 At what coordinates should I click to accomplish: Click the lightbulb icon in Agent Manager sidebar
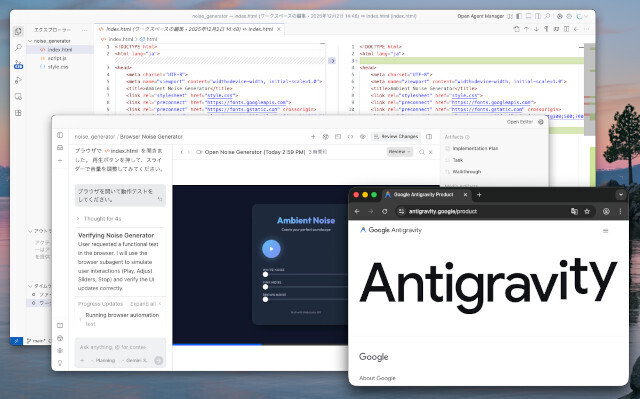[x=60, y=363]
